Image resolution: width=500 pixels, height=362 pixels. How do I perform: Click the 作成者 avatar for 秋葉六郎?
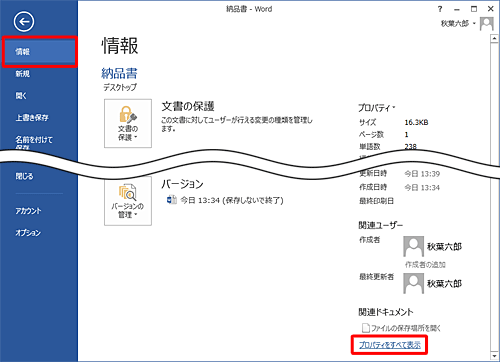(413, 246)
